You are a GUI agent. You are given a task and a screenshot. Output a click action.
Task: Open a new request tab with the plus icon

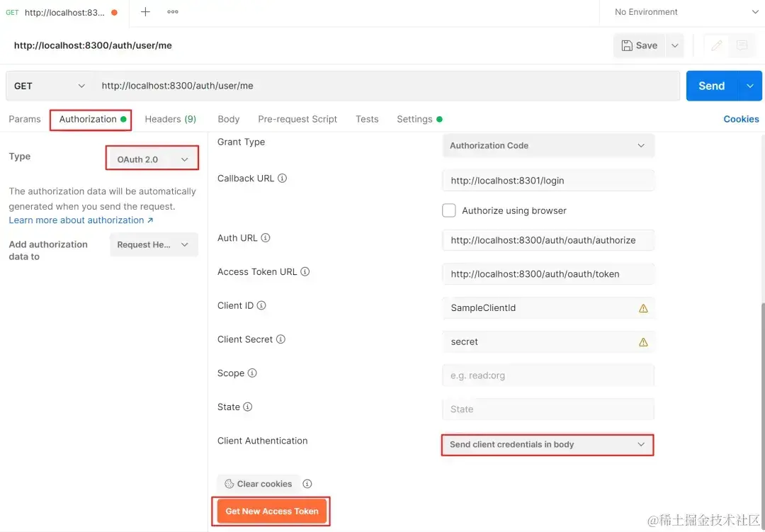(x=144, y=12)
